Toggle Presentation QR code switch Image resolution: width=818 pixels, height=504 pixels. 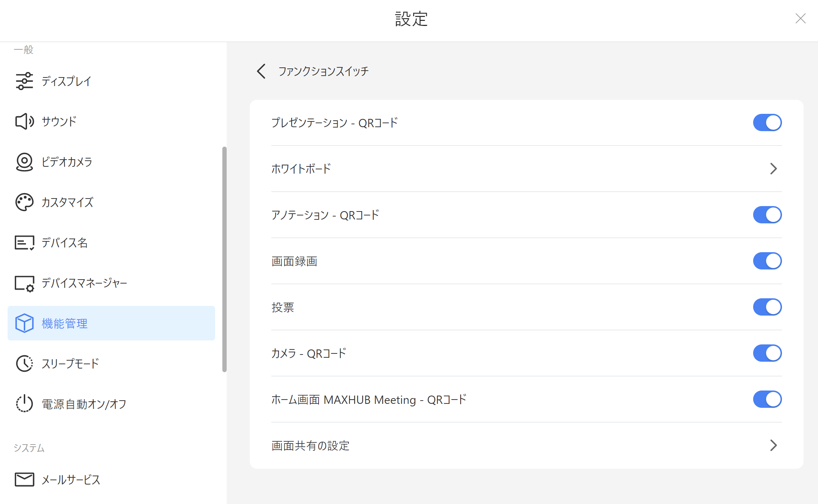pos(767,122)
